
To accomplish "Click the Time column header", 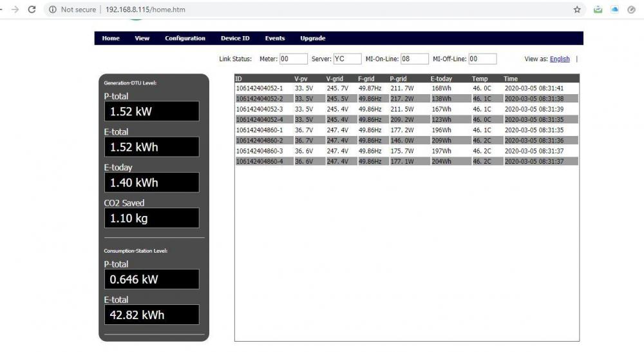I will (x=511, y=79).
